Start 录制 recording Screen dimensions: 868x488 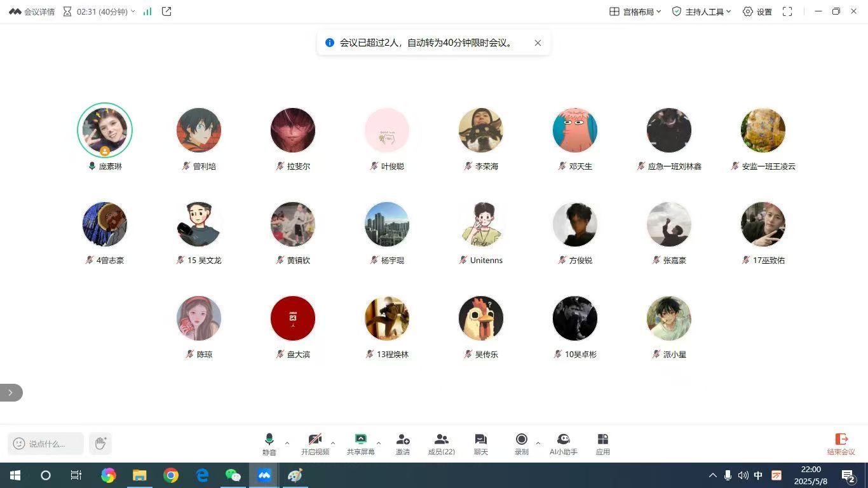[x=522, y=444]
